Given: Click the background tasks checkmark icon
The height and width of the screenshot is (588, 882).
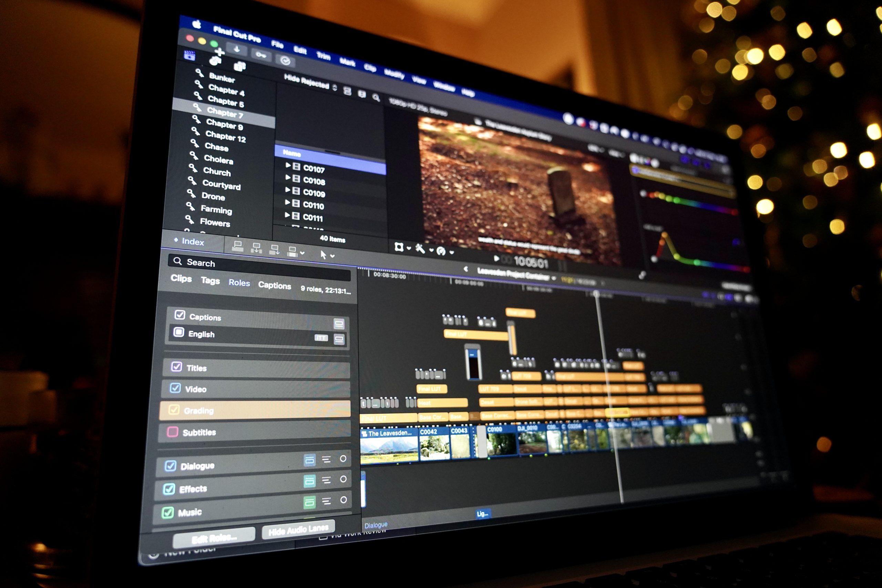Looking at the screenshot, I should tap(285, 61).
